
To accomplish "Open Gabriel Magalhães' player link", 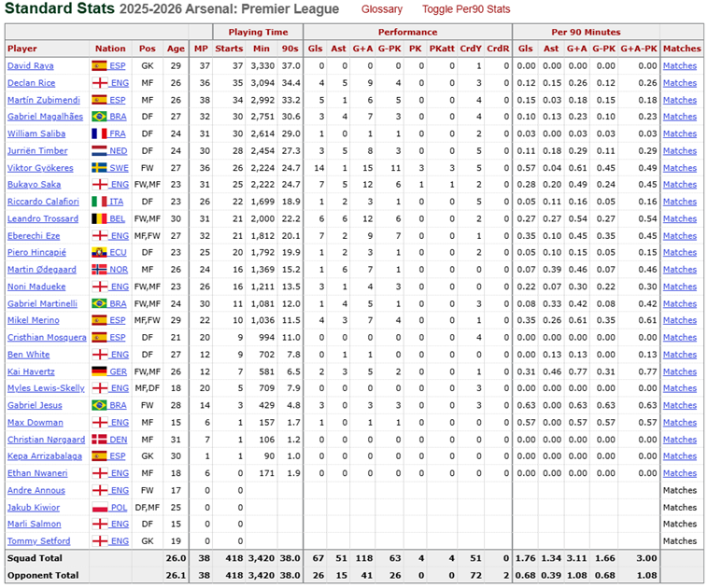I will click(45, 117).
